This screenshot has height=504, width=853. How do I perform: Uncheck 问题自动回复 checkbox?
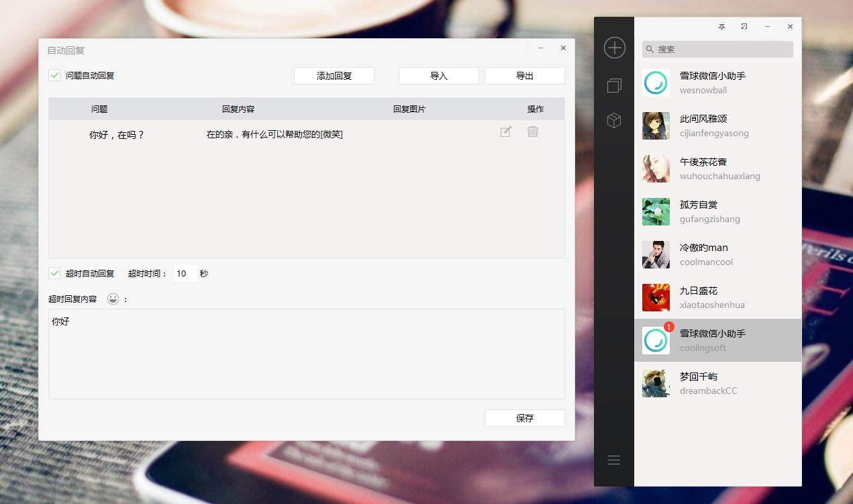tap(55, 75)
